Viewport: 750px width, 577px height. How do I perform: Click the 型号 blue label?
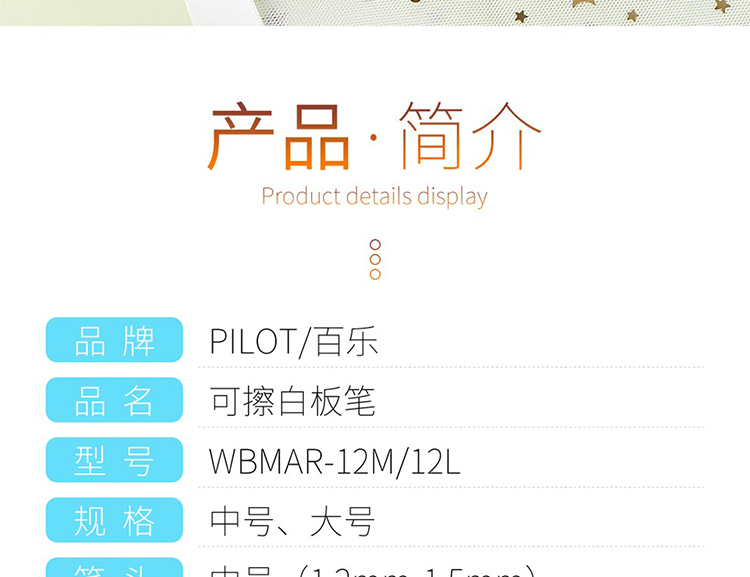tap(114, 460)
